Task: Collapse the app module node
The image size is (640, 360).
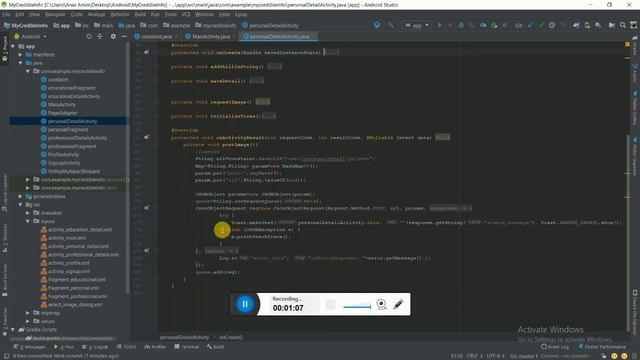Action: [13, 46]
